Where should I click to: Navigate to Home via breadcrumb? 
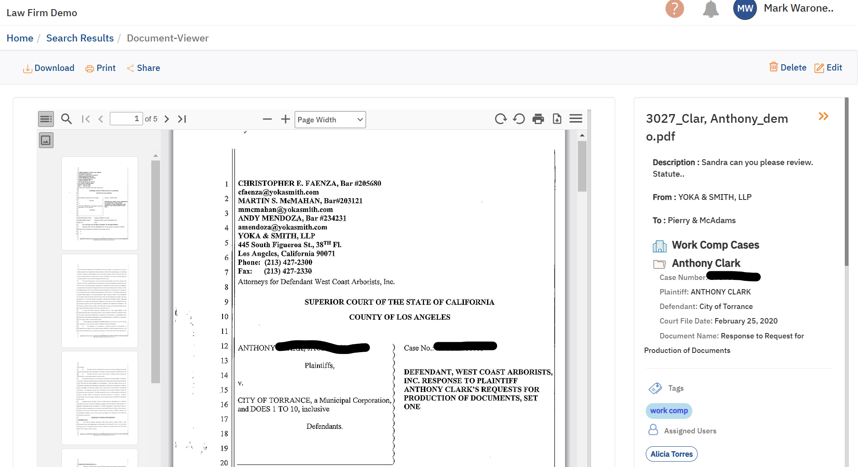[19, 38]
